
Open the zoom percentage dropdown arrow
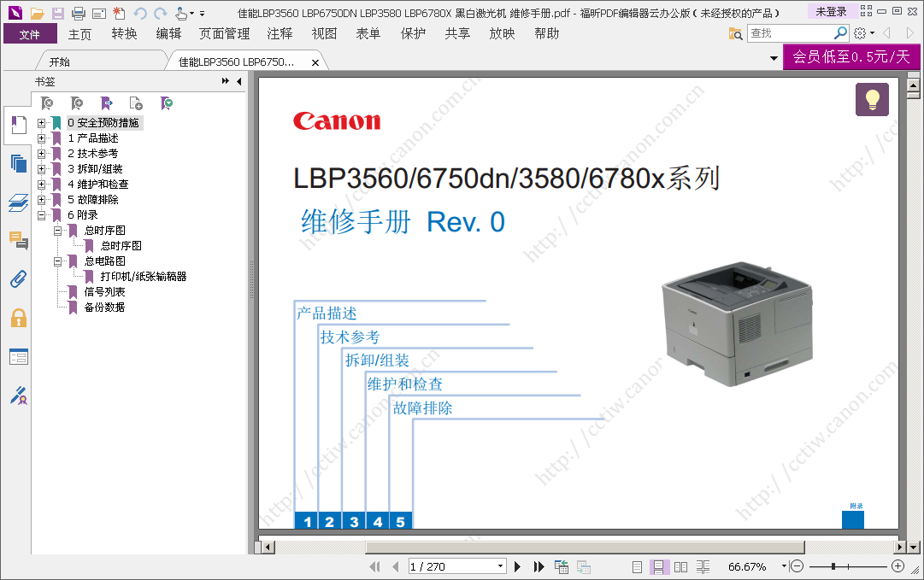tap(784, 566)
